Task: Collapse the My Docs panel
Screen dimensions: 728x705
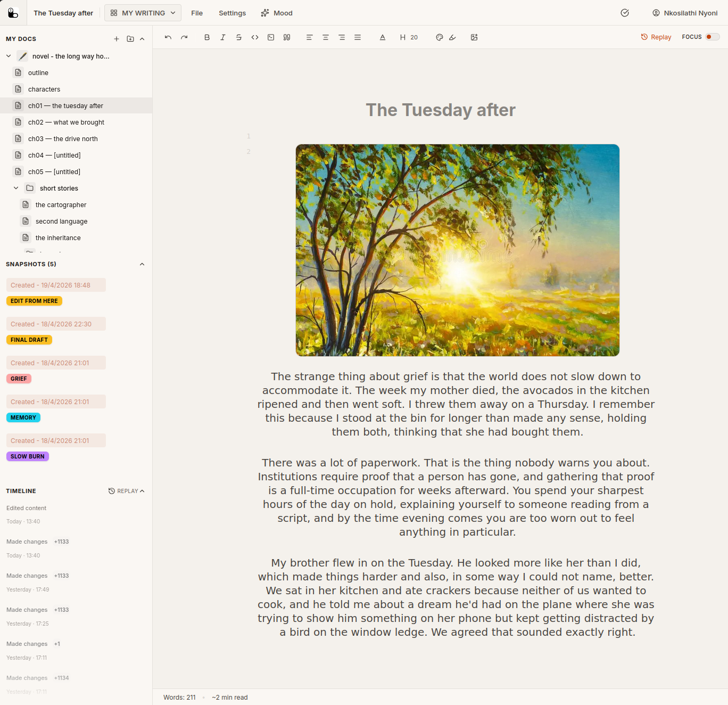Action: 142,39
